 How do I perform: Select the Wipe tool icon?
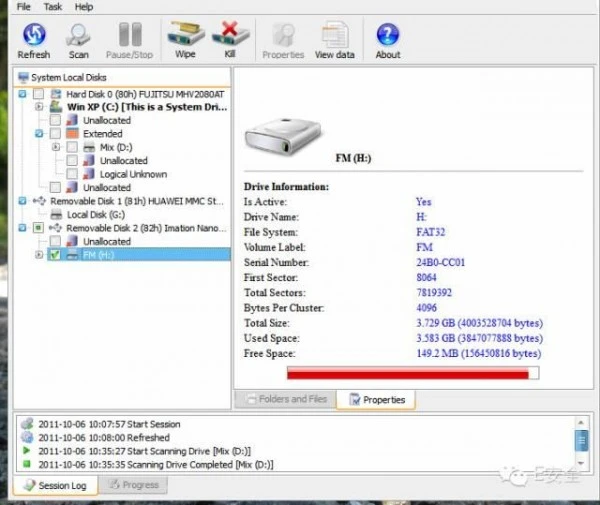[x=184, y=40]
